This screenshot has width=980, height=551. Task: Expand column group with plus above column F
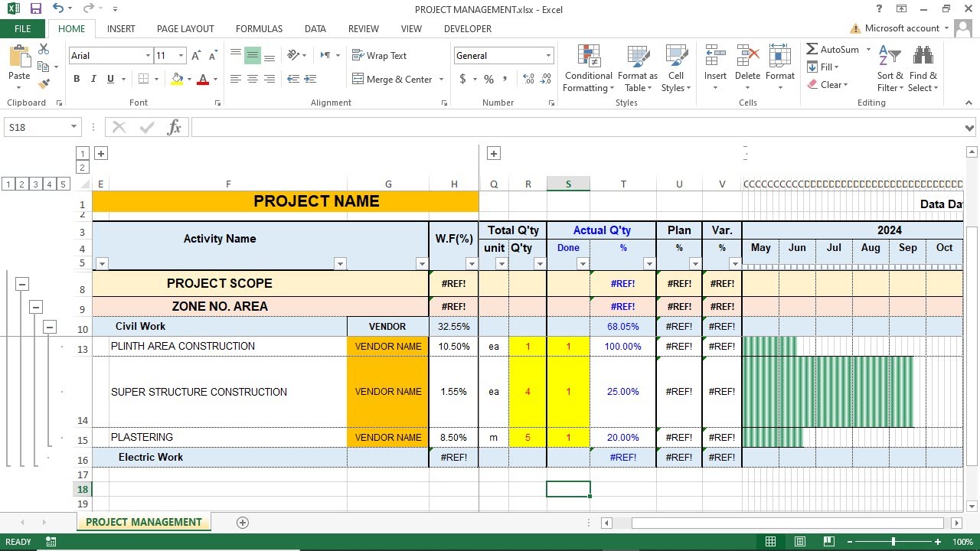tap(100, 153)
